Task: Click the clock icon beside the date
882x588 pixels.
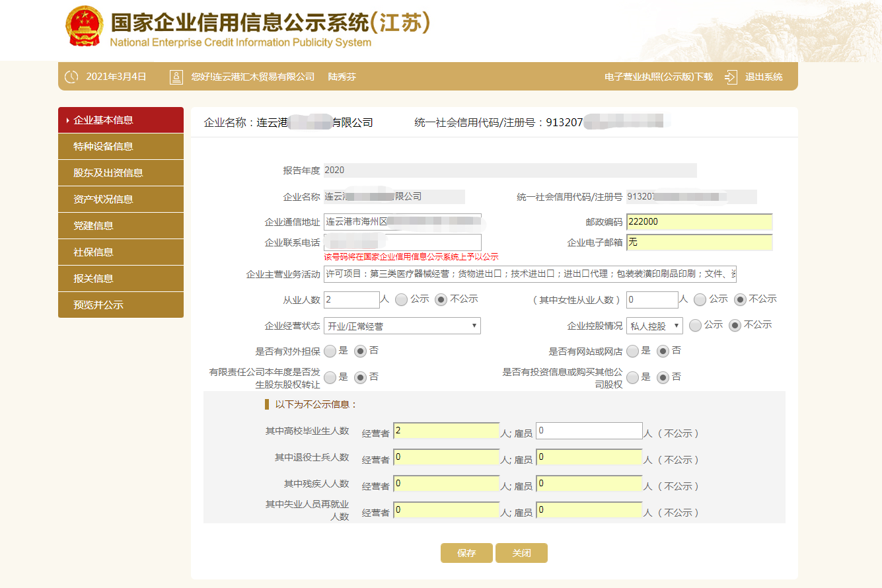Action: 71,77
